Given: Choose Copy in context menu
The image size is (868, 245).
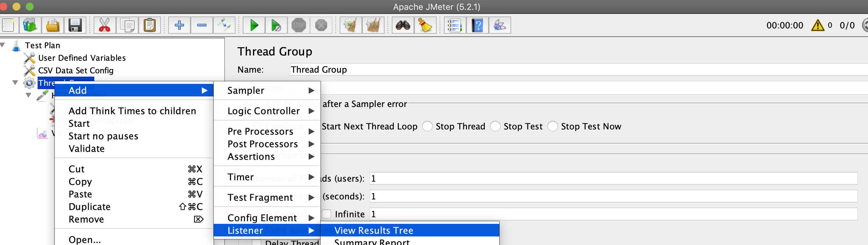Looking at the screenshot, I should click(x=134, y=182).
